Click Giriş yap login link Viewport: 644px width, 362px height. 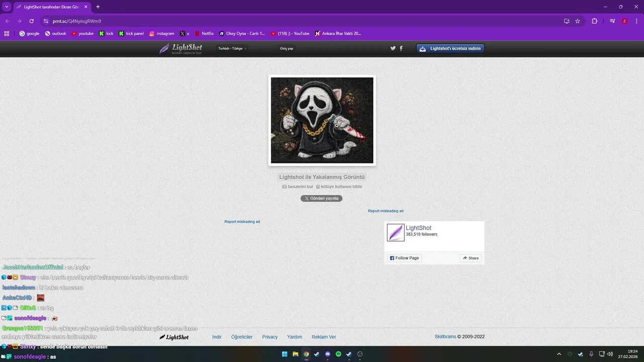(x=287, y=49)
